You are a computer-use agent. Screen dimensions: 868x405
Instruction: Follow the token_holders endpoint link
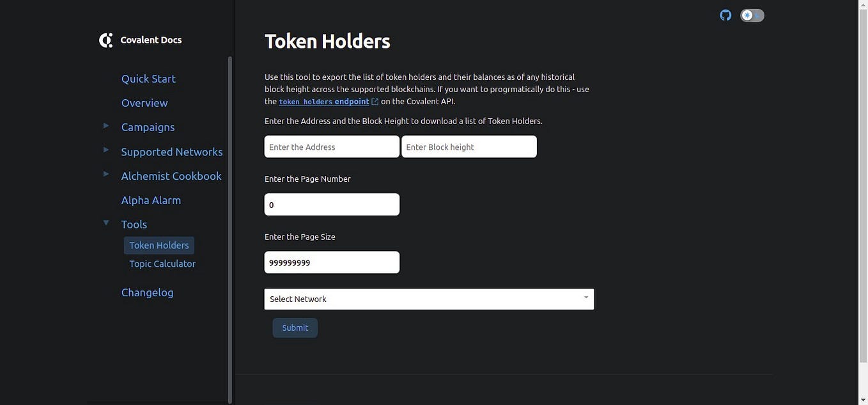(x=324, y=102)
